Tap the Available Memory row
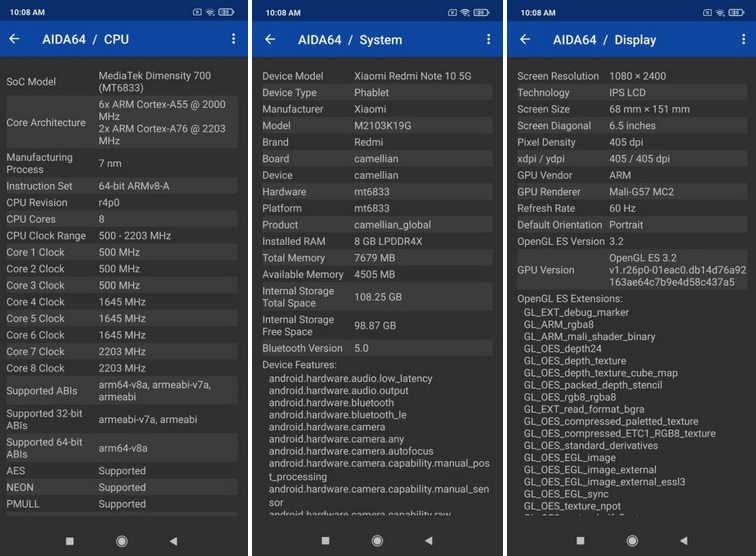 (x=377, y=274)
